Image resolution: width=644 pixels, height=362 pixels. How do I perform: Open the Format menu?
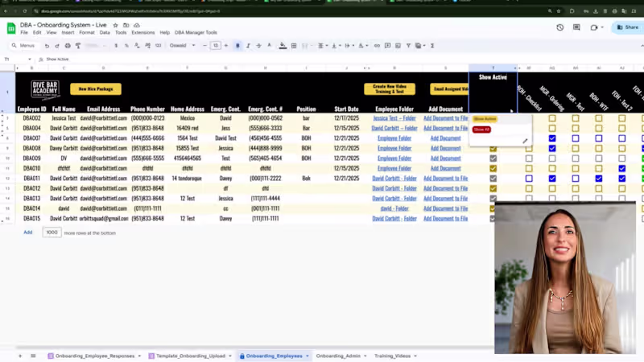87,32
